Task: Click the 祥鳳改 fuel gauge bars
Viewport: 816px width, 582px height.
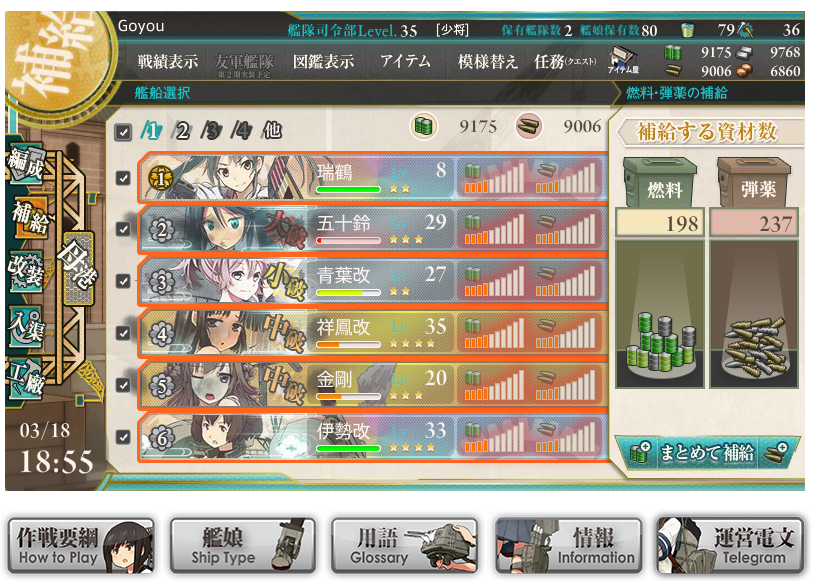Action: point(494,334)
